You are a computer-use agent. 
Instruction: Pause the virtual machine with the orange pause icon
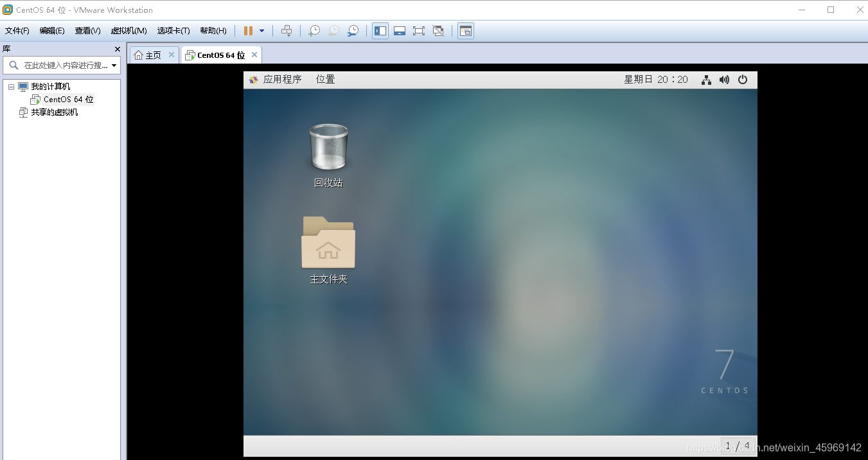248,31
